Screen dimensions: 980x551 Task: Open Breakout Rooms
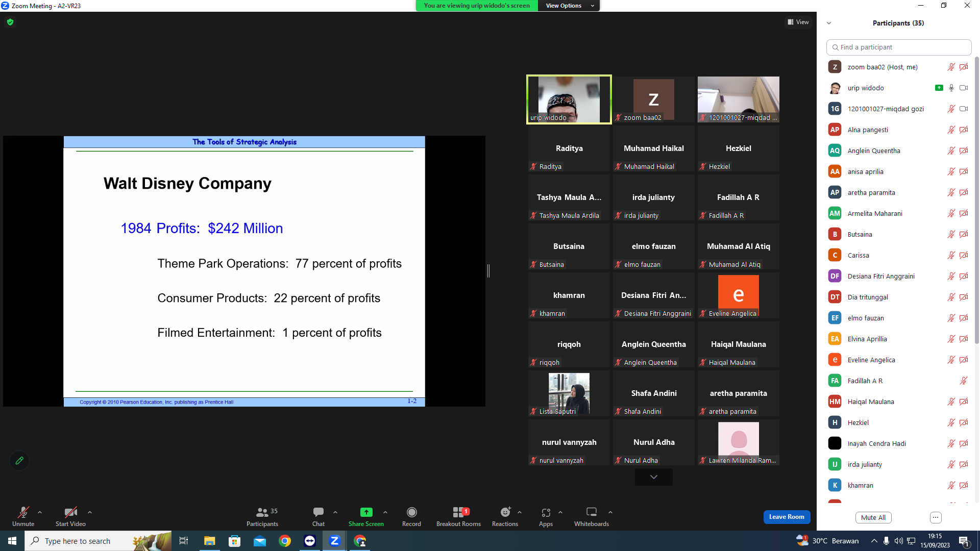(458, 516)
